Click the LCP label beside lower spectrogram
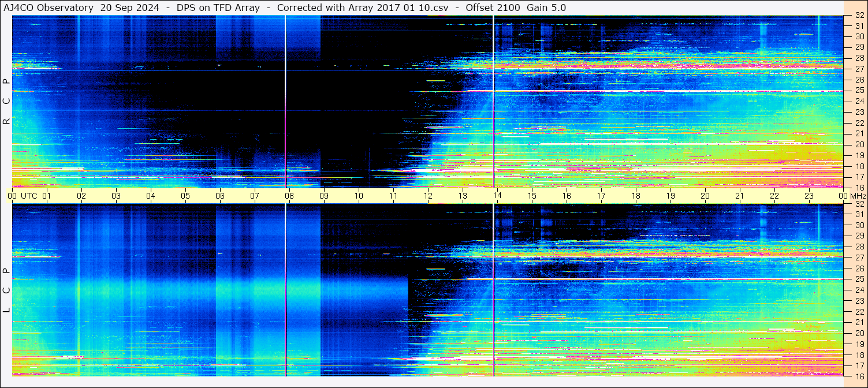The image size is (868, 388). pos(6,290)
